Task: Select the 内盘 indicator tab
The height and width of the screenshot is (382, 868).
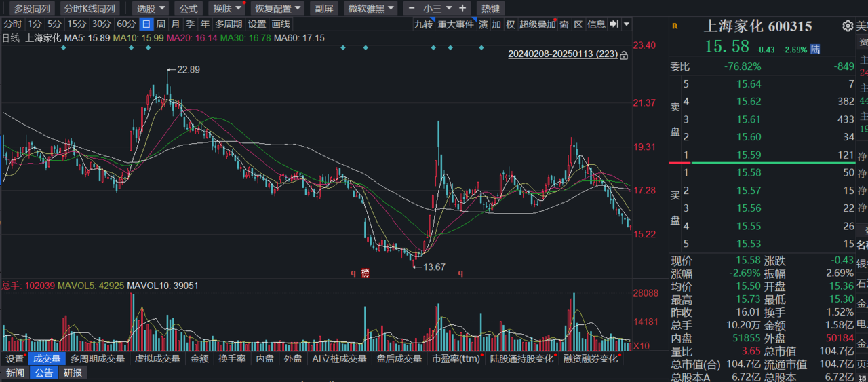Action: point(265,359)
